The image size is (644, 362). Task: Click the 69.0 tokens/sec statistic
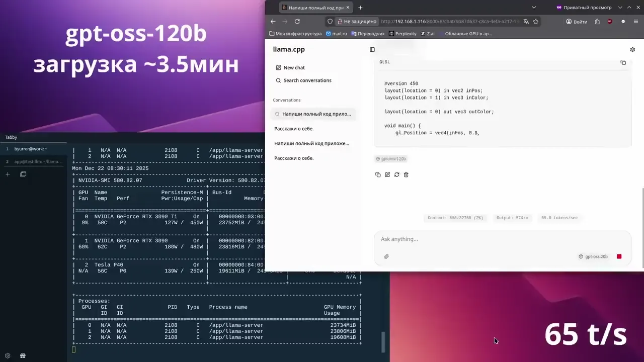(559, 218)
